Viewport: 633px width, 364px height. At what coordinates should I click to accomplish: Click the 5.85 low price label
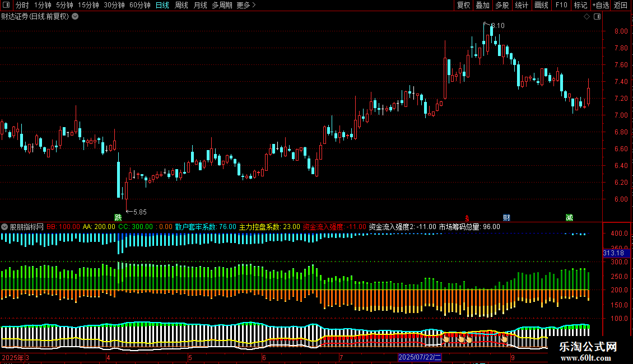click(139, 212)
